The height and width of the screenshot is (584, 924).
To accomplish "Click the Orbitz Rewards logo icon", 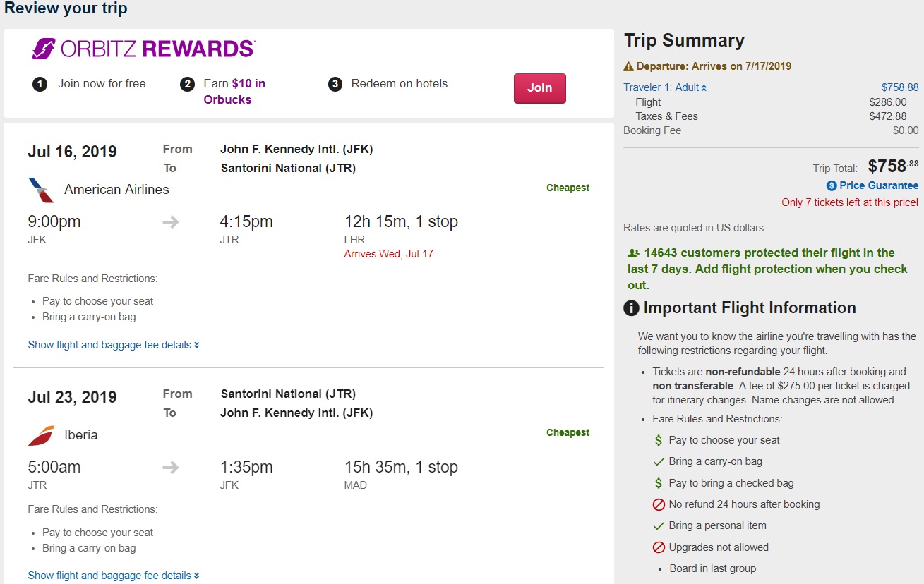I will [x=44, y=49].
